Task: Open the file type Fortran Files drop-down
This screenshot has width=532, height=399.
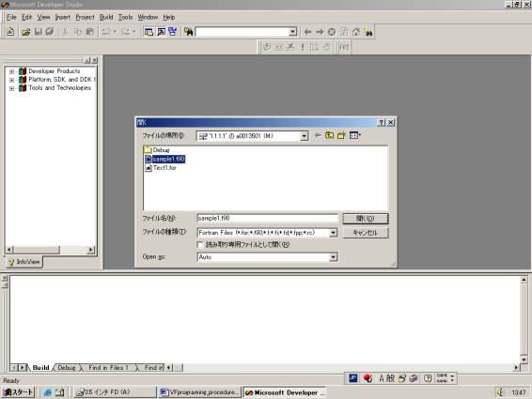Action: click(x=333, y=233)
